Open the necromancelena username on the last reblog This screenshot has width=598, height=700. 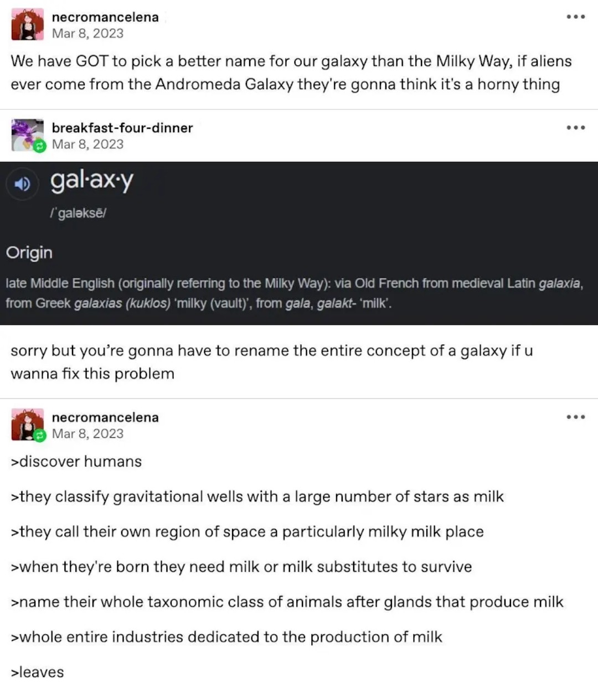(x=105, y=417)
